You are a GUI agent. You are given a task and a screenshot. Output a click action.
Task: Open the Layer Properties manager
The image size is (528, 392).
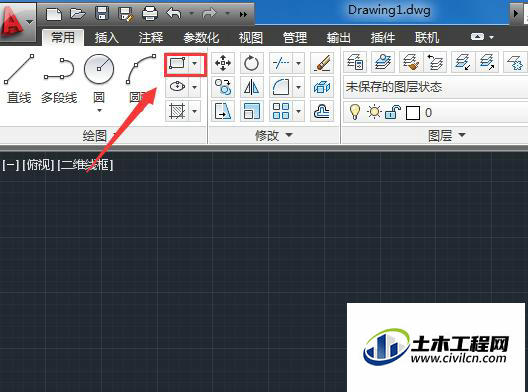355,62
